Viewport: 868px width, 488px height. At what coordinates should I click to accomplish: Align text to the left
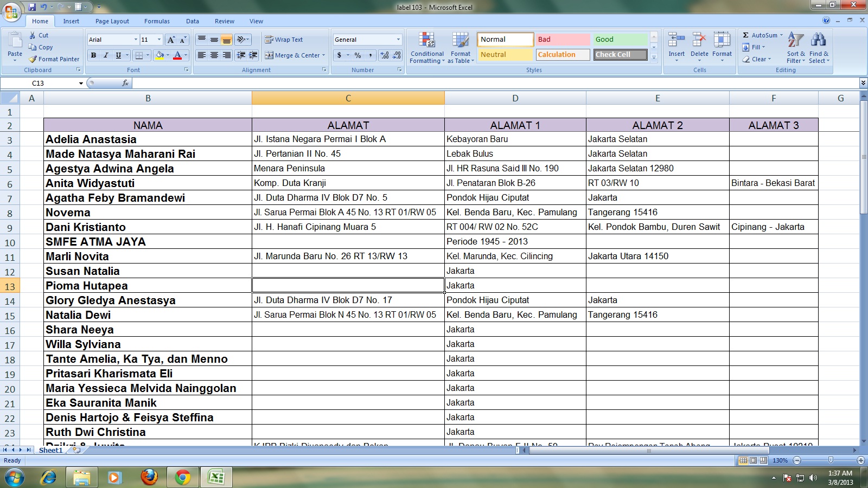(202, 55)
